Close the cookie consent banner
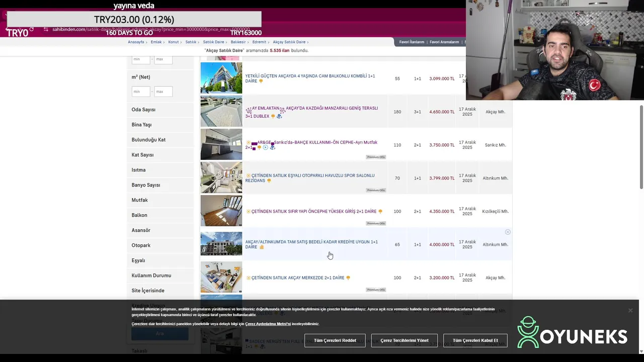 [630, 310]
